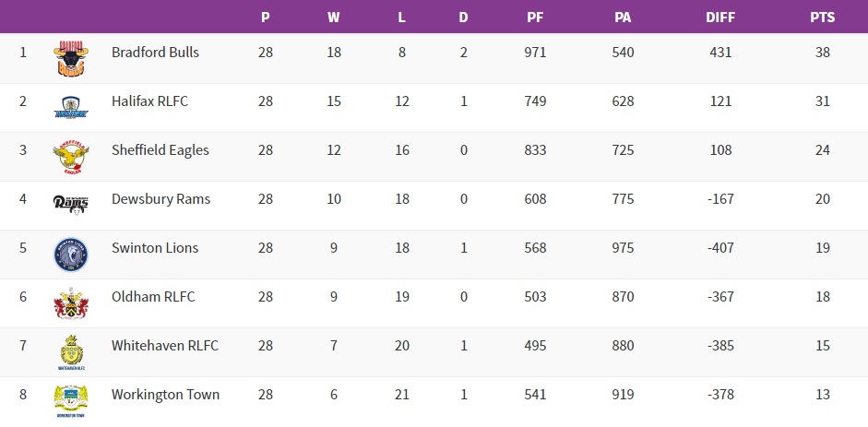Click Bradford Bulls' points value 38
868x427 pixels.
822,53
